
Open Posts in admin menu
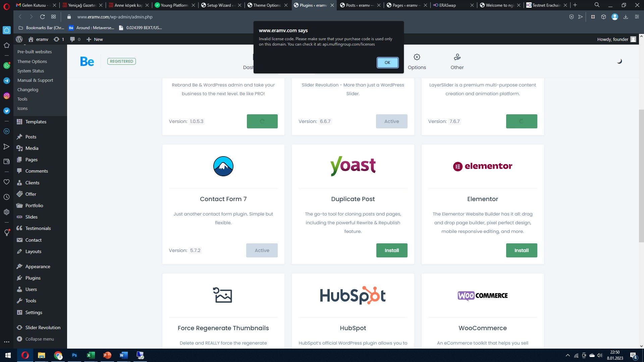[31, 137]
